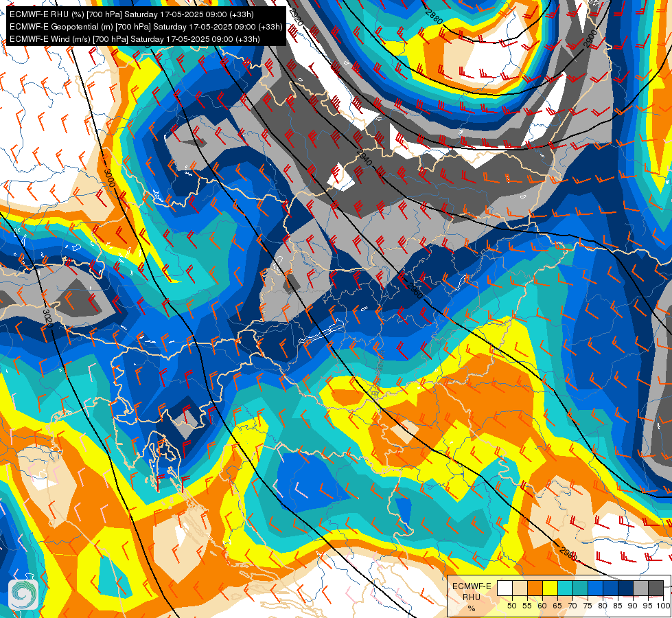Click the '90' legend tick label

633,606
